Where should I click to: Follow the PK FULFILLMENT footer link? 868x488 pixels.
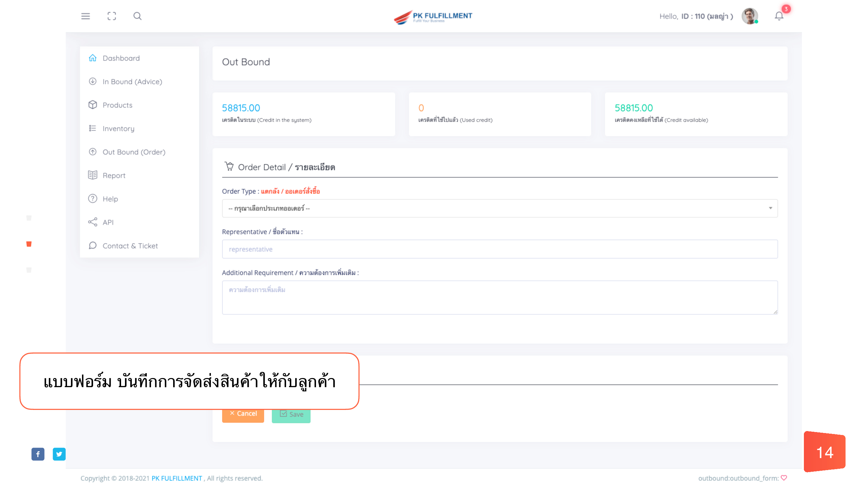tap(177, 478)
